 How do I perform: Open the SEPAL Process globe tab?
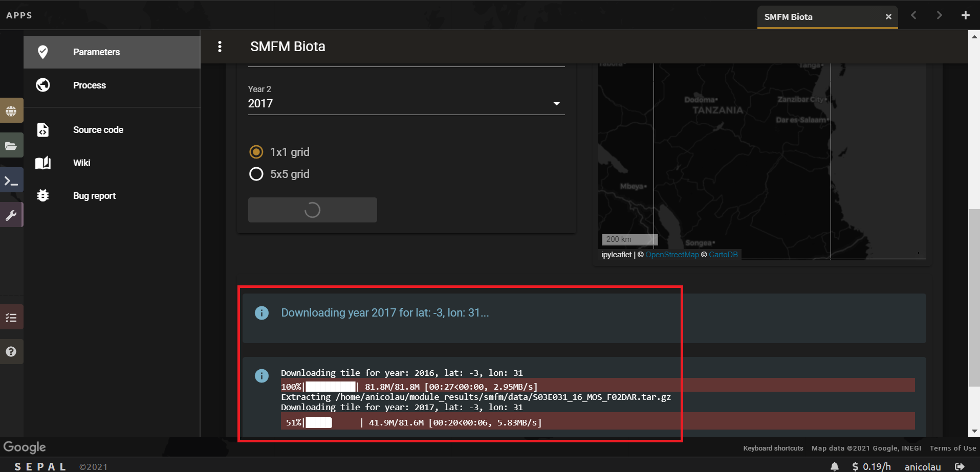click(x=11, y=111)
